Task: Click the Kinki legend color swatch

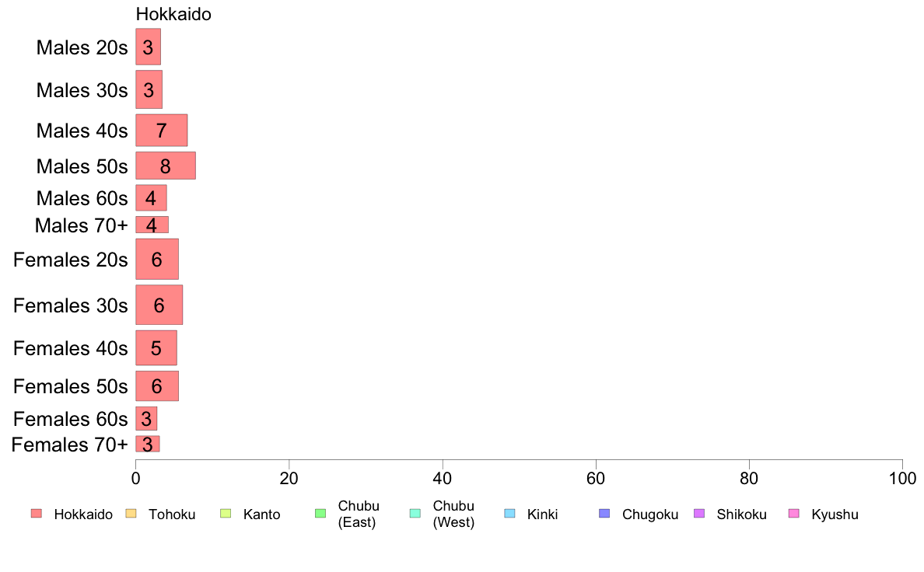Action: (509, 514)
